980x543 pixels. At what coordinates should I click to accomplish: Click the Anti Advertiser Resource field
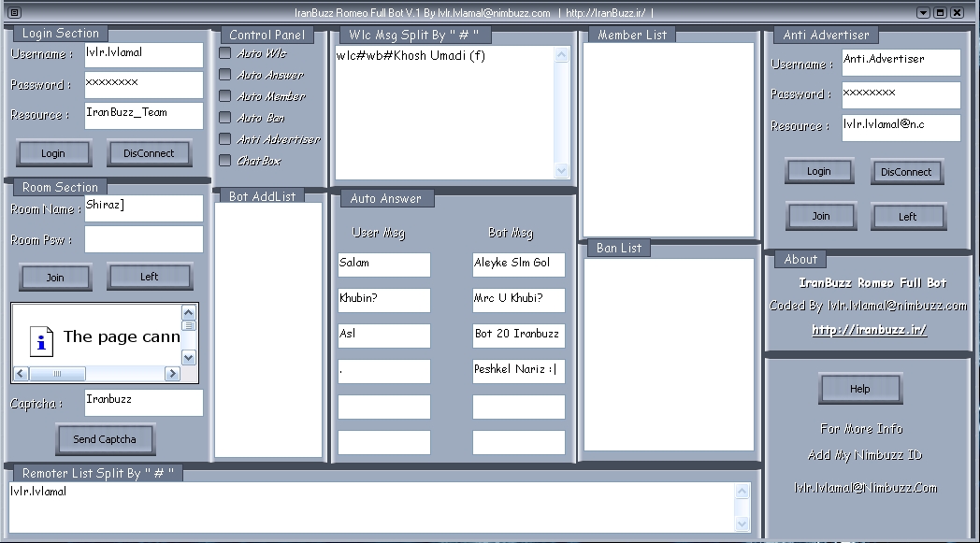click(901, 127)
